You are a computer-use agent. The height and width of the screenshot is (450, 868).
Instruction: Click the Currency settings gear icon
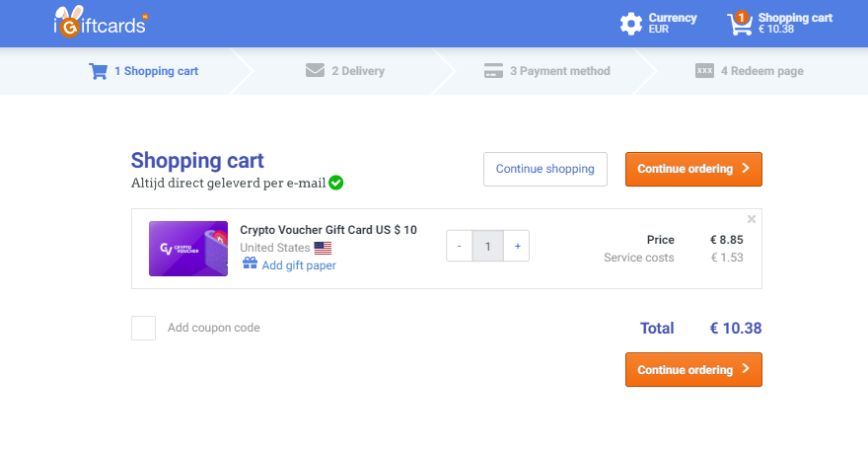pyautogui.click(x=631, y=24)
